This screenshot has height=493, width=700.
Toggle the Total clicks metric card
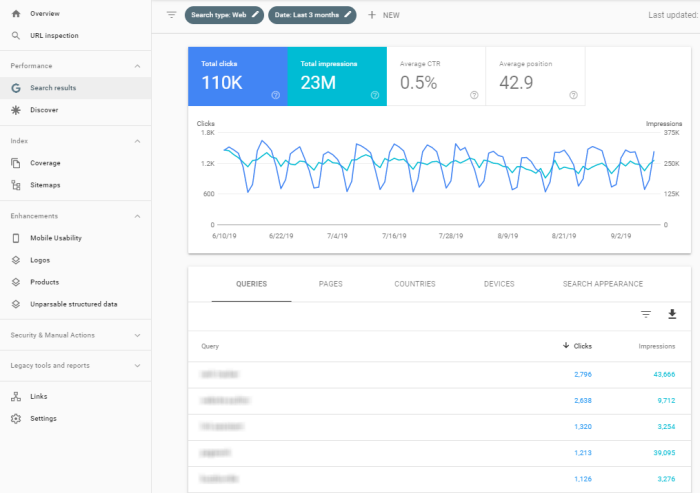coord(237,75)
